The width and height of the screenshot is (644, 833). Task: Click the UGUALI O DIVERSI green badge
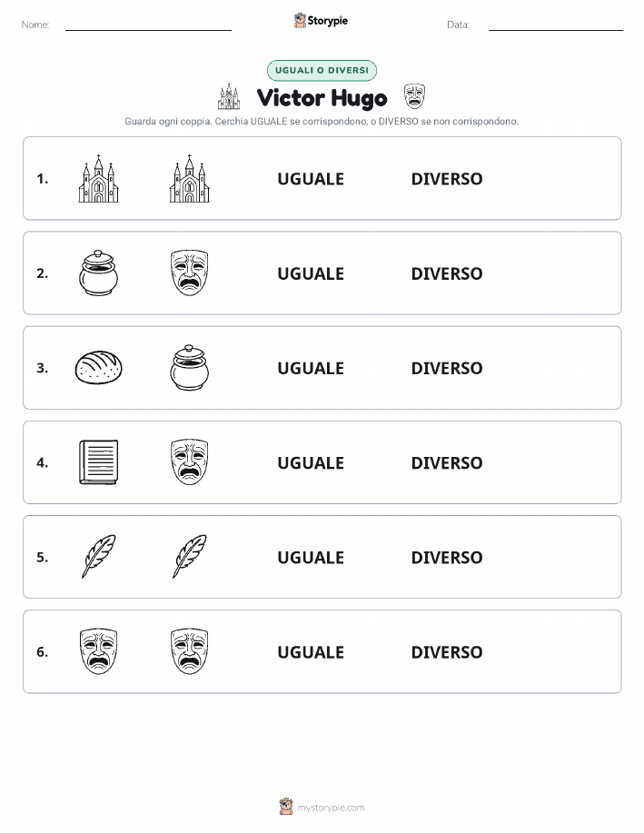[x=322, y=70]
